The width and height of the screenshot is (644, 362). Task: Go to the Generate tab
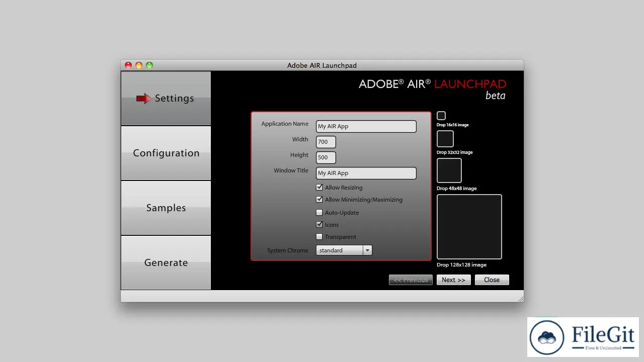coord(166,262)
